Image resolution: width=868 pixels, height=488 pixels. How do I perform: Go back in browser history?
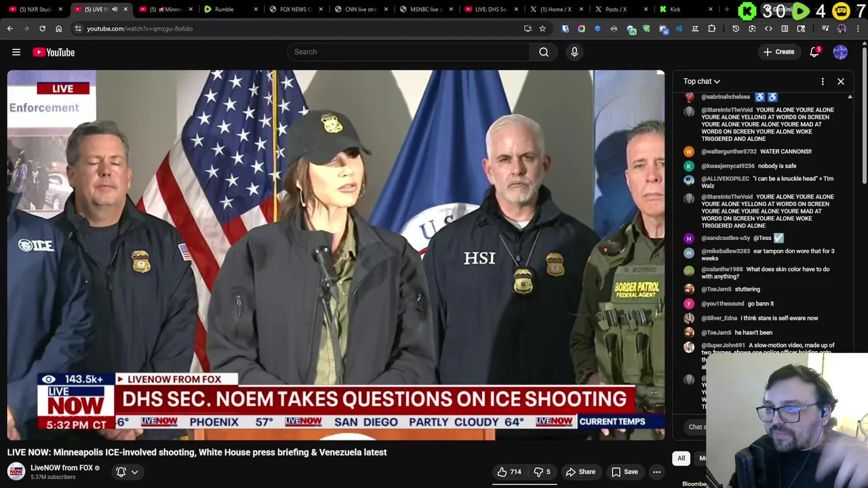pos(10,28)
